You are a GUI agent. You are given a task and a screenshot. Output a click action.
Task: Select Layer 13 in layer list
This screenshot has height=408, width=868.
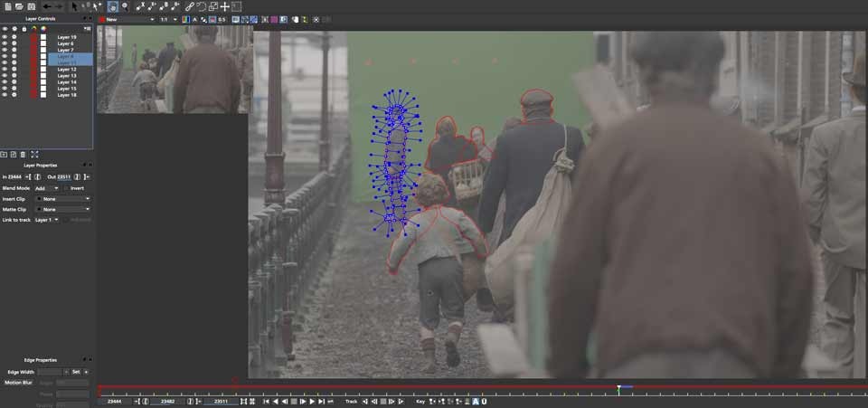coord(66,76)
